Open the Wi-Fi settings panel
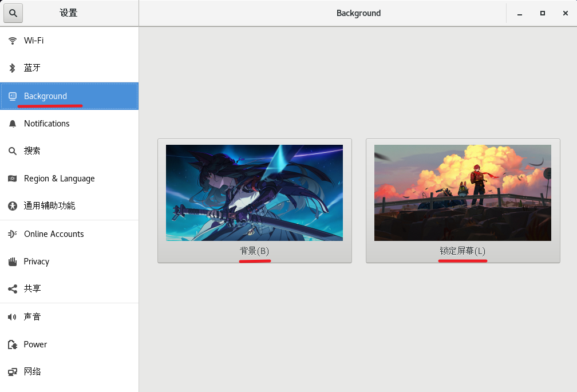Image resolution: width=577 pixels, height=392 pixels. (x=69, y=41)
